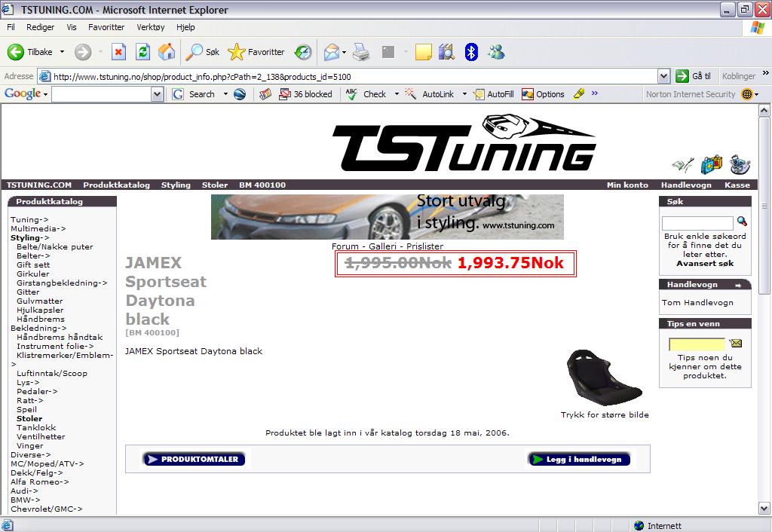Open the Favoritter menu in menu bar

[x=106, y=27]
